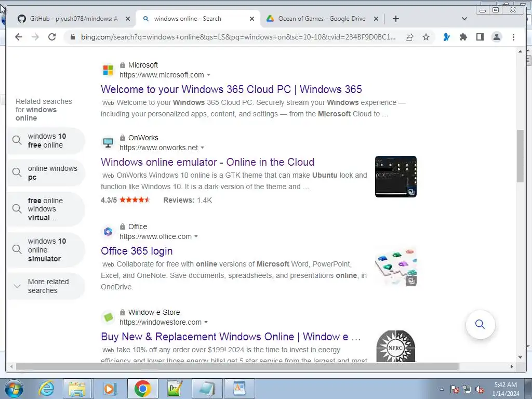
Task: Open the share this page icon
Action: click(409, 37)
